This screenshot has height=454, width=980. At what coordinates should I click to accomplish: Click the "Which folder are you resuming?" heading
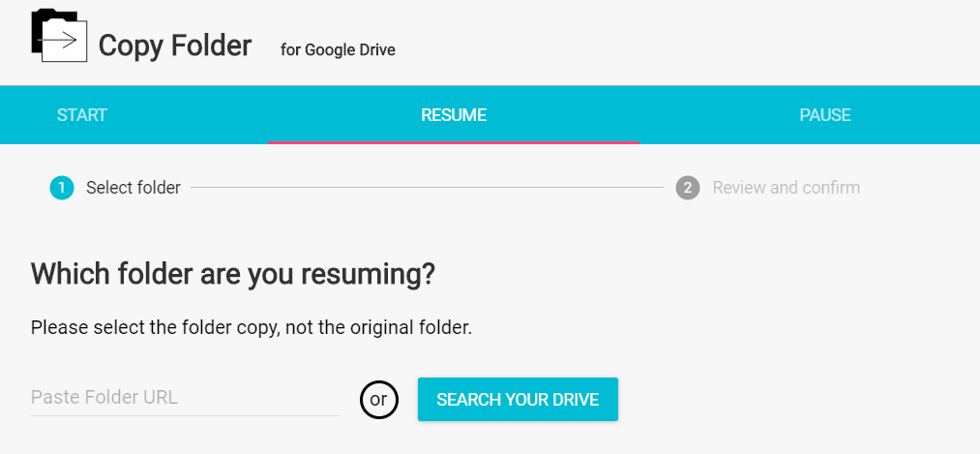click(233, 274)
